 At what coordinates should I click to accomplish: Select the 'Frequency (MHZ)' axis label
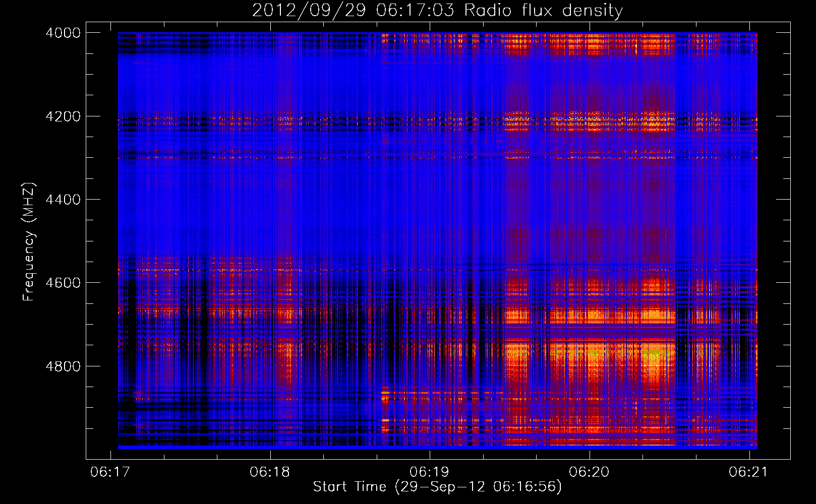(29, 242)
